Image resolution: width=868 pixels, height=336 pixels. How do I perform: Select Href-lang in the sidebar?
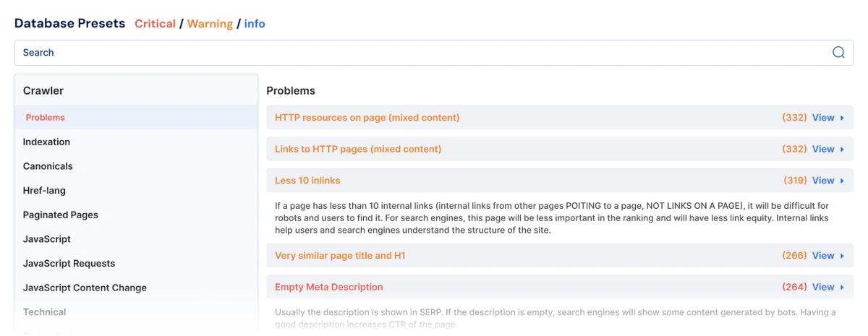(x=44, y=190)
